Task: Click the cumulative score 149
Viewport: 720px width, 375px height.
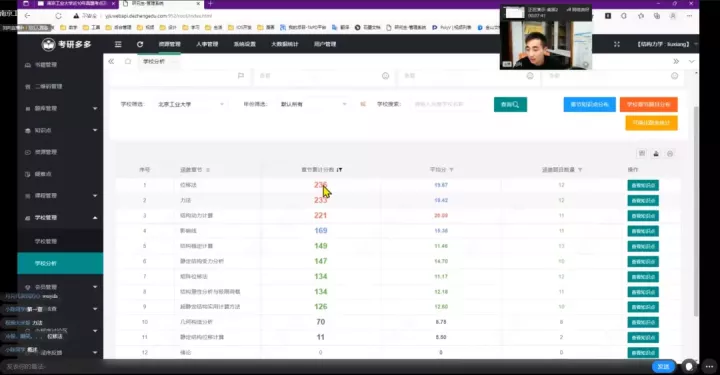Action: [321, 246]
